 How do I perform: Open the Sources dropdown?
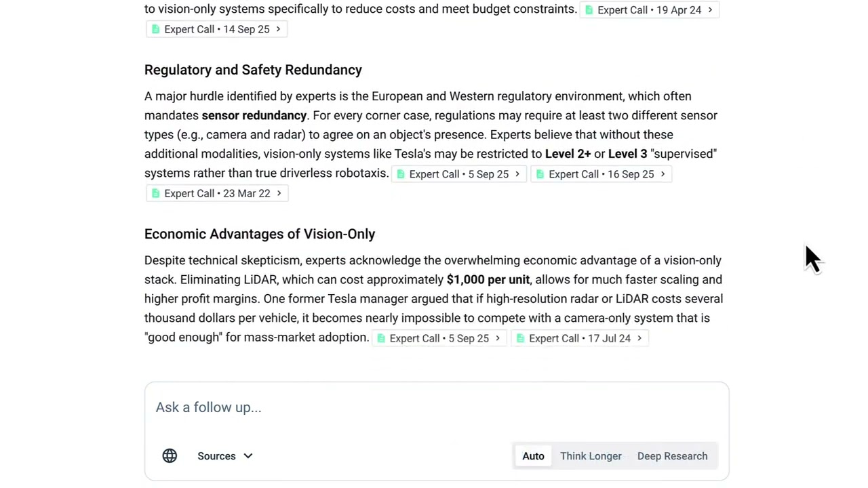coord(224,456)
